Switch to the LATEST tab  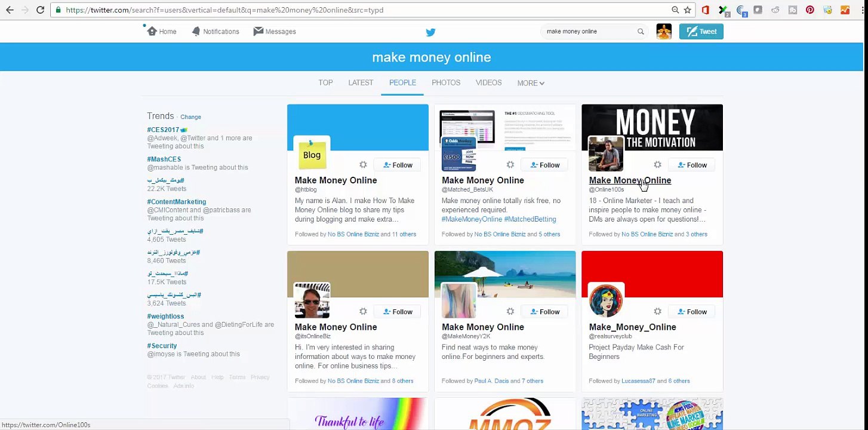point(361,83)
